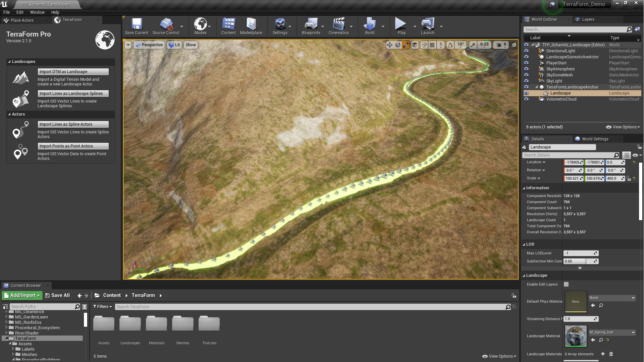Click the Add/Import button
The width and height of the screenshot is (644, 362).
[x=22, y=296]
